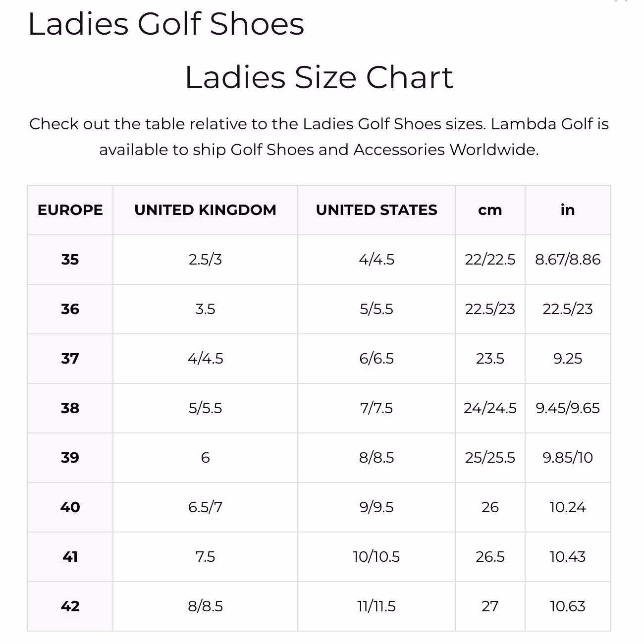Select Europe size 42 row label

[x=70, y=606]
